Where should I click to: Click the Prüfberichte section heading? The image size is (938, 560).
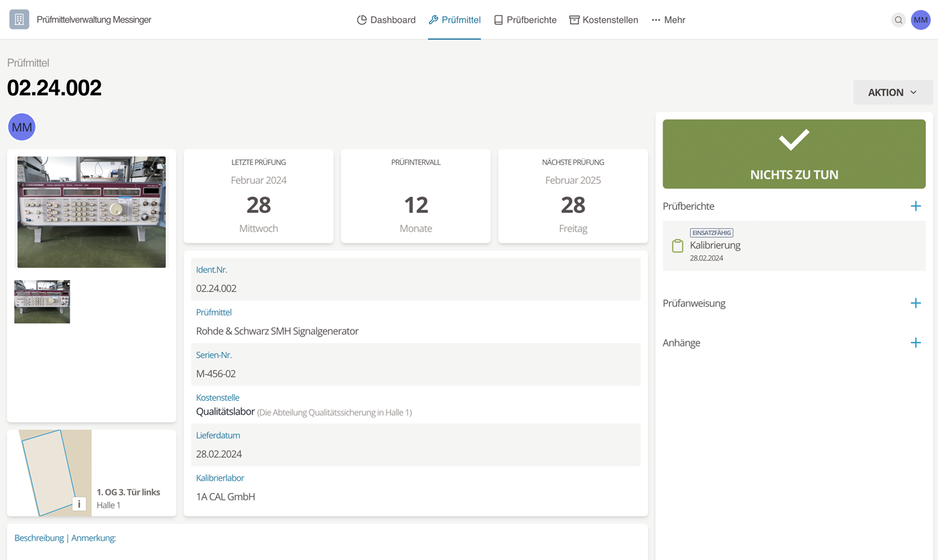[689, 206]
